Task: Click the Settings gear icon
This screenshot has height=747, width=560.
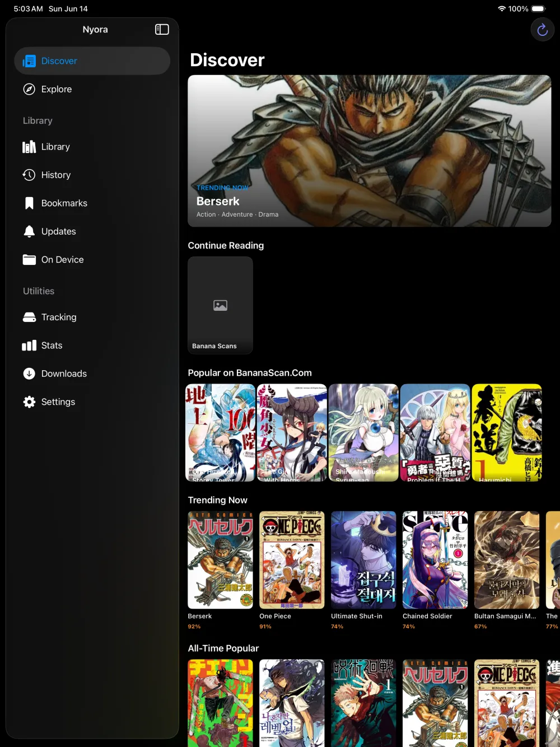Action: (29, 402)
